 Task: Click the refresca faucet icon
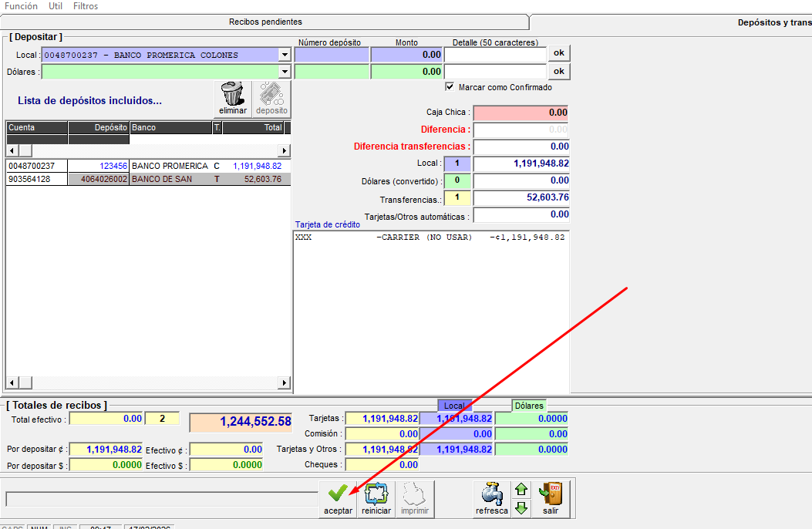pyautogui.click(x=491, y=494)
